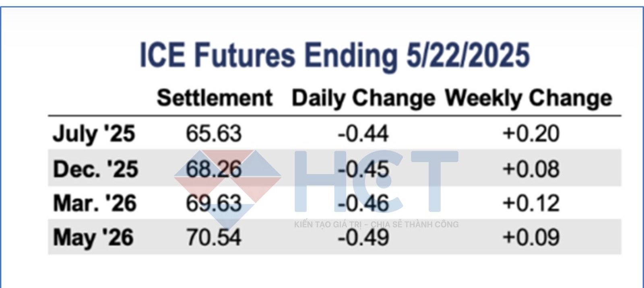Select the 65.63 settlement value
The image size is (644, 288).
coord(214,134)
